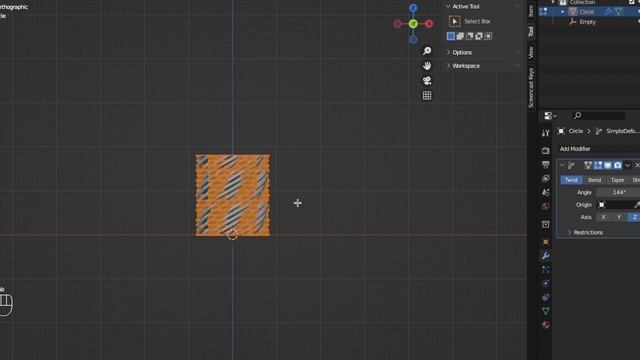The width and height of the screenshot is (640, 360).
Task: Select the Empty object in the outliner
Action: [x=587, y=22]
